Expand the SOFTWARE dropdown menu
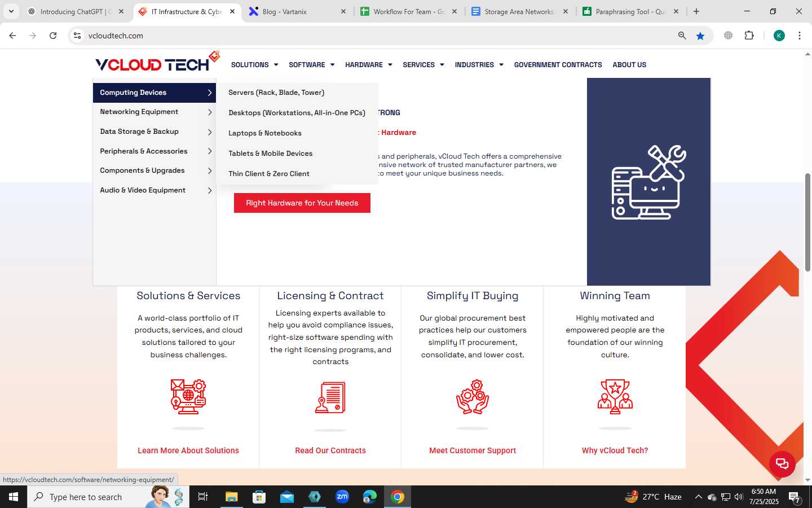Screen dimensions: 812x508 pyautogui.click(x=311, y=65)
